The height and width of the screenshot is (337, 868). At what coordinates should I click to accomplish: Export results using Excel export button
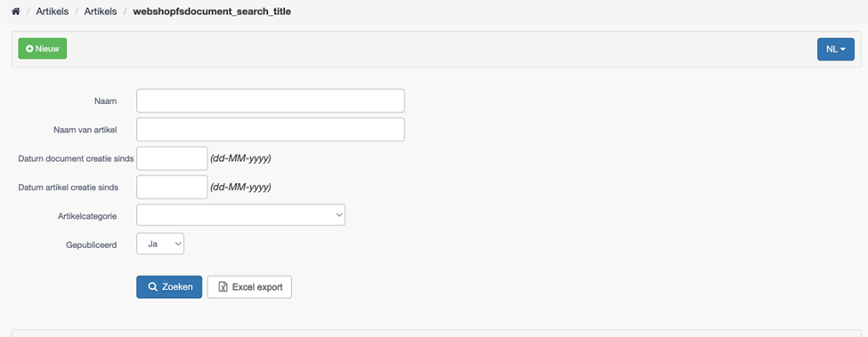[x=249, y=287]
